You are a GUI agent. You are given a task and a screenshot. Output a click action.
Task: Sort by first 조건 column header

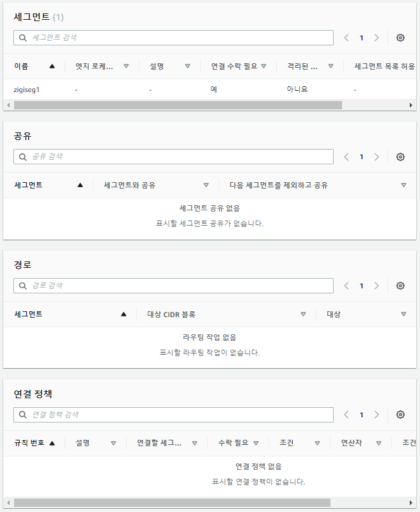point(299,443)
